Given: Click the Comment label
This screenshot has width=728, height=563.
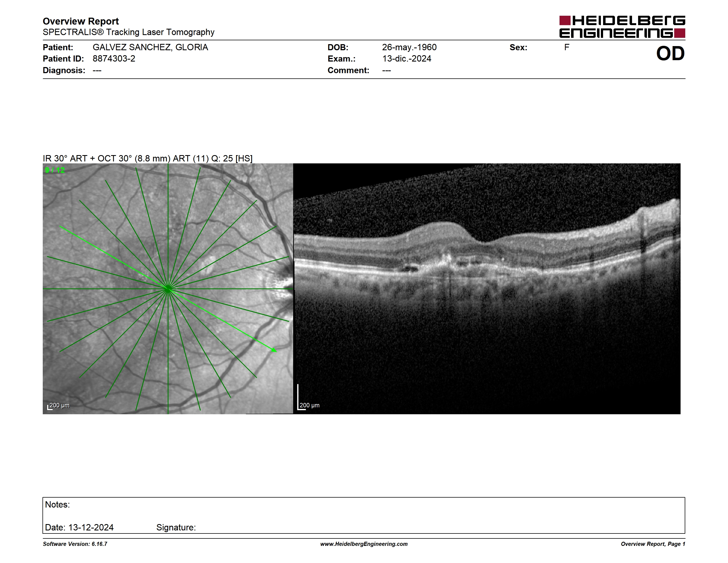Looking at the screenshot, I should pyautogui.click(x=348, y=70).
